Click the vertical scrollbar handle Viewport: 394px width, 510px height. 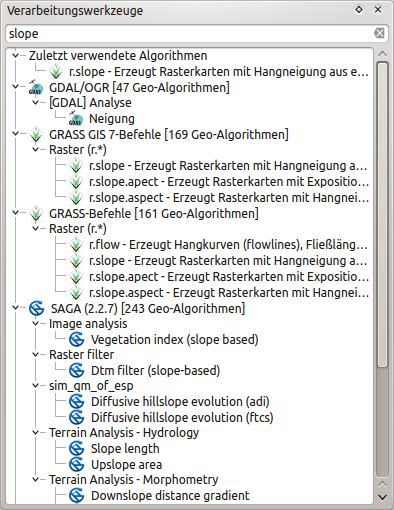click(383, 215)
